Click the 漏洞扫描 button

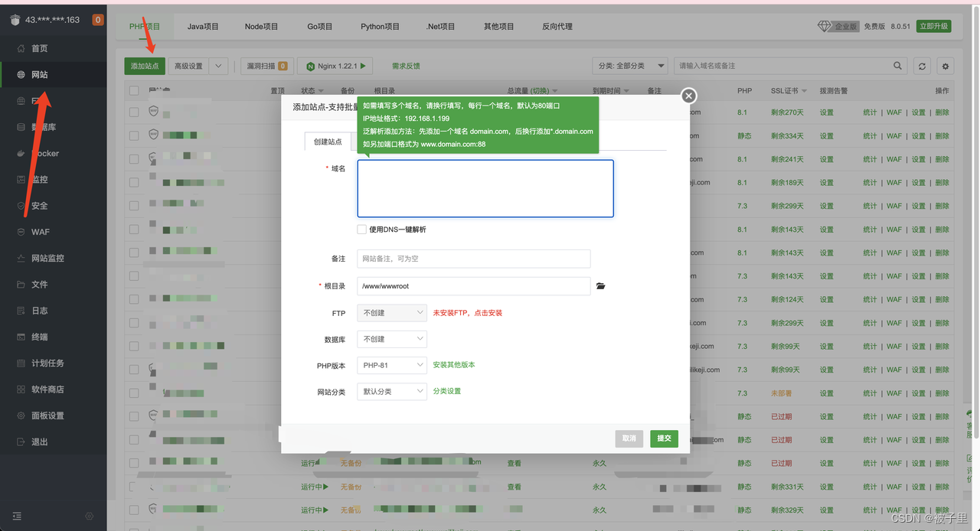[266, 66]
